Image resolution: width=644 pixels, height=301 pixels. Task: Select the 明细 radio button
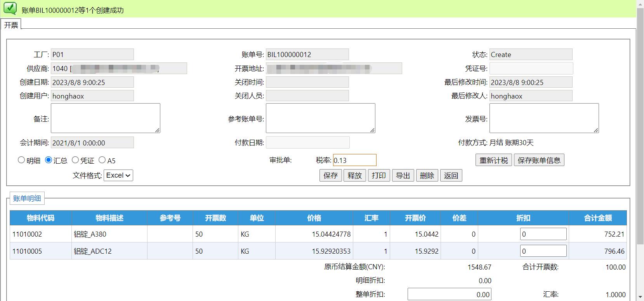tap(21, 160)
